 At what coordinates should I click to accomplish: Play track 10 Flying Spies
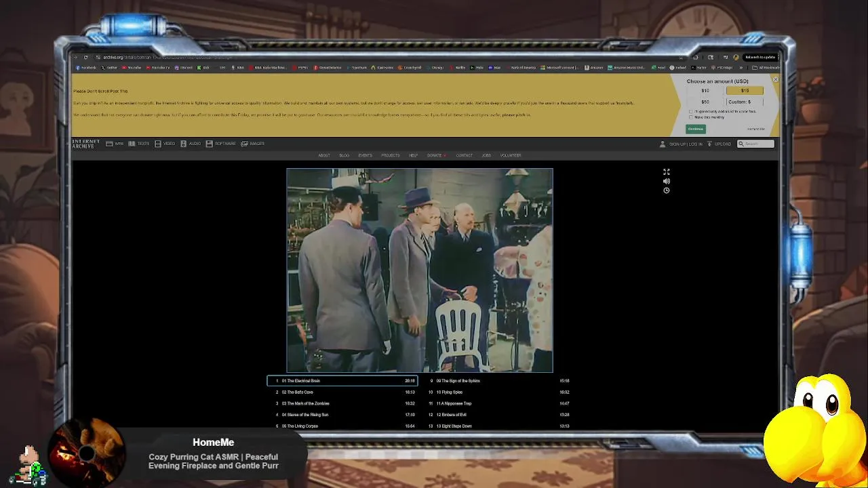pyautogui.click(x=498, y=392)
